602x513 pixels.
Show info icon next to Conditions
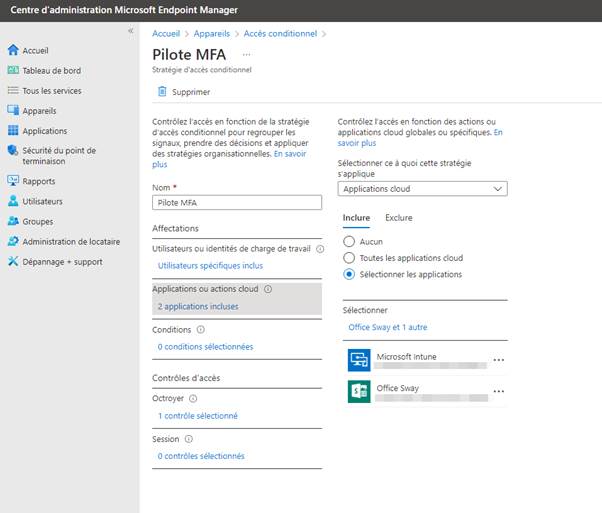coord(201,329)
